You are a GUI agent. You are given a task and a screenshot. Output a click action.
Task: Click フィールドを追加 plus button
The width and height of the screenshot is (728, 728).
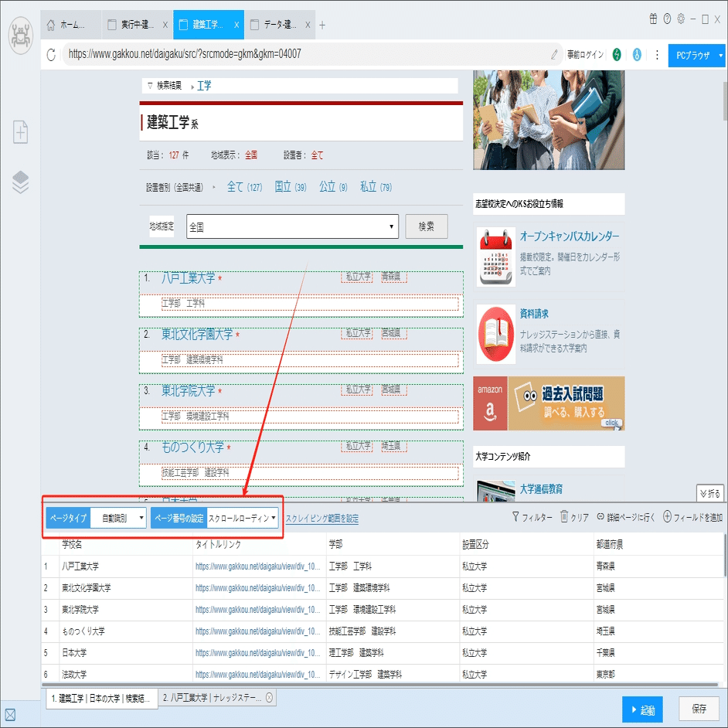click(x=692, y=517)
